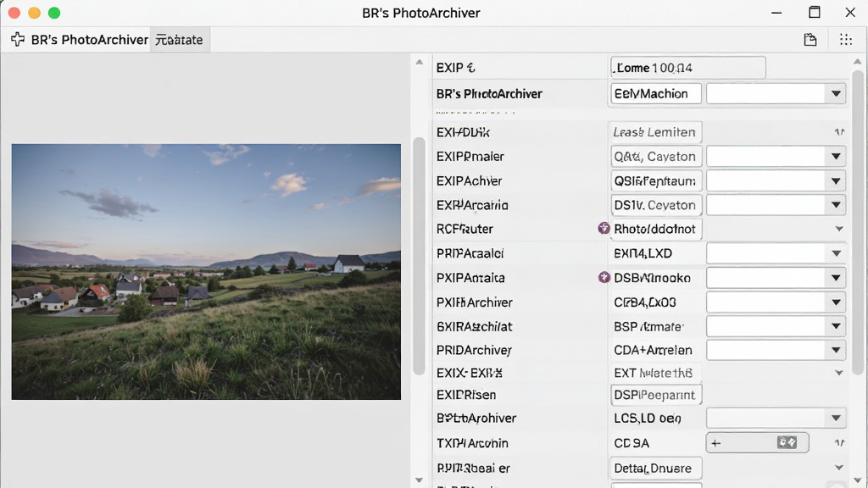The image size is (868, 488).
Task: Open the grid dots menu icon
Action: click(x=845, y=39)
